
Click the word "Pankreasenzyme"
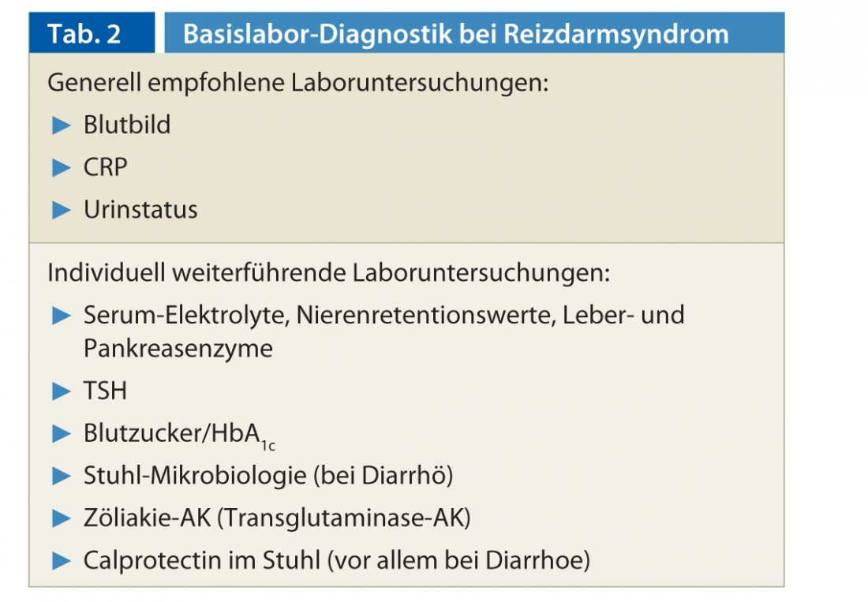[178, 349]
